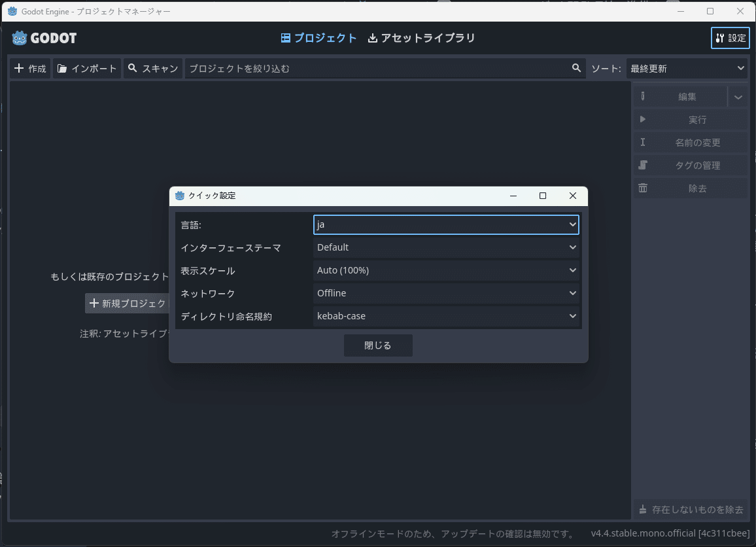The height and width of the screenshot is (547, 756).
Task: Open the ネットワーク Offline dropdown
Action: tap(446, 293)
